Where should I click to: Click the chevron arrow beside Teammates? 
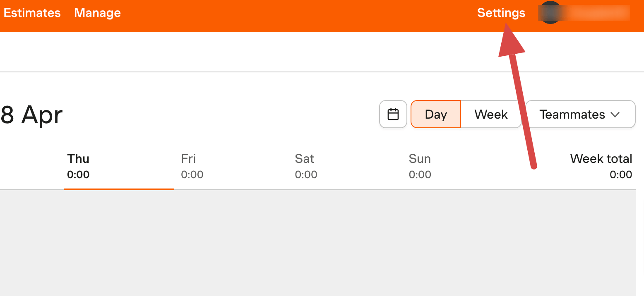click(x=615, y=115)
